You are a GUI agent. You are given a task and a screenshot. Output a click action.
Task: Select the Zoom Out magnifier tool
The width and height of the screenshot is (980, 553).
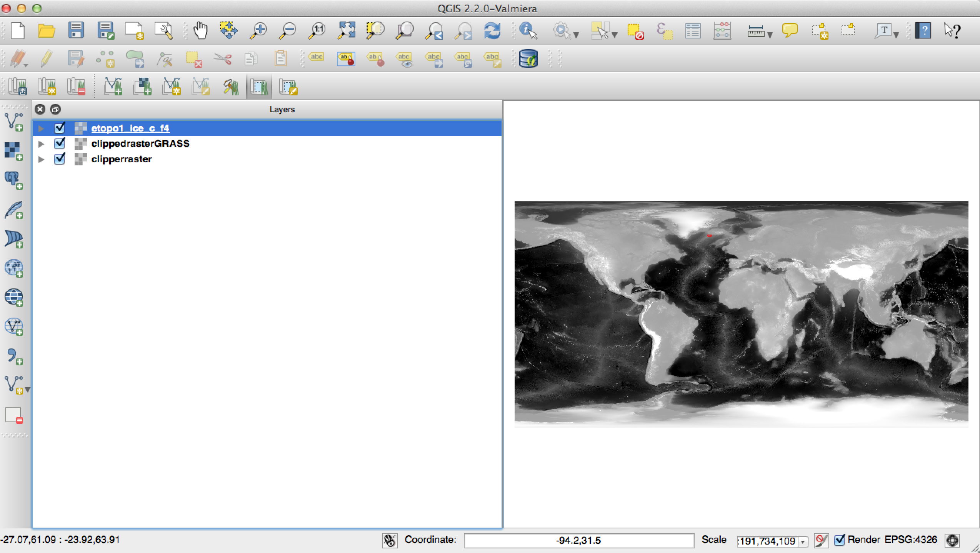(288, 30)
